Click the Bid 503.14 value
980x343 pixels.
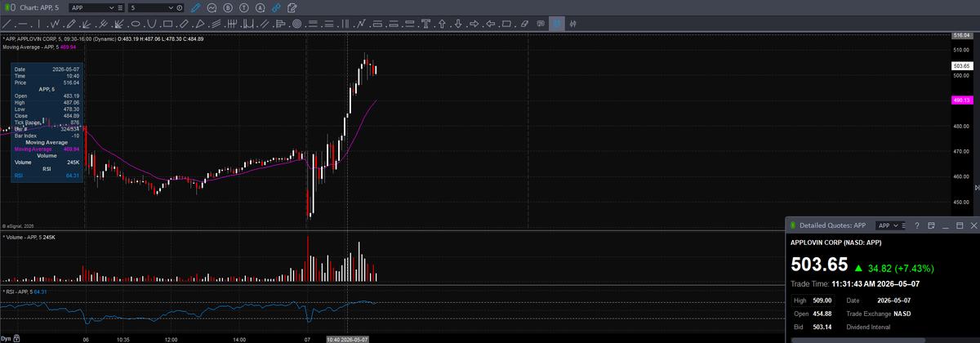pos(822,327)
